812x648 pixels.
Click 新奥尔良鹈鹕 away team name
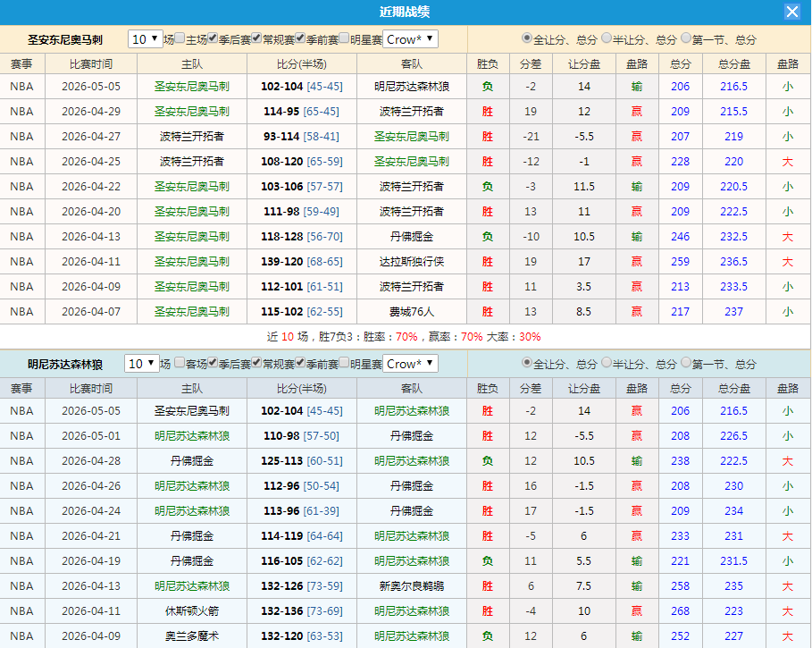[411, 585]
